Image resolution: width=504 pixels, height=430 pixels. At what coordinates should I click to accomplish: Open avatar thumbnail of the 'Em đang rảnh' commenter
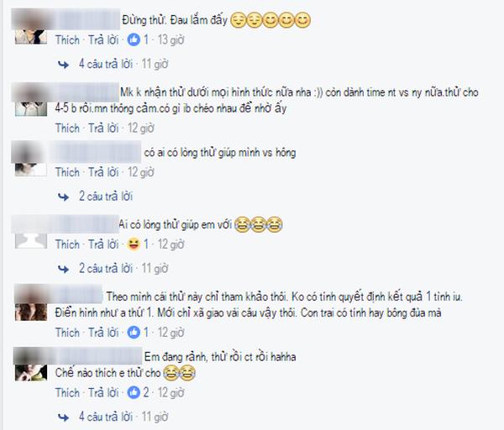tap(31, 373)
